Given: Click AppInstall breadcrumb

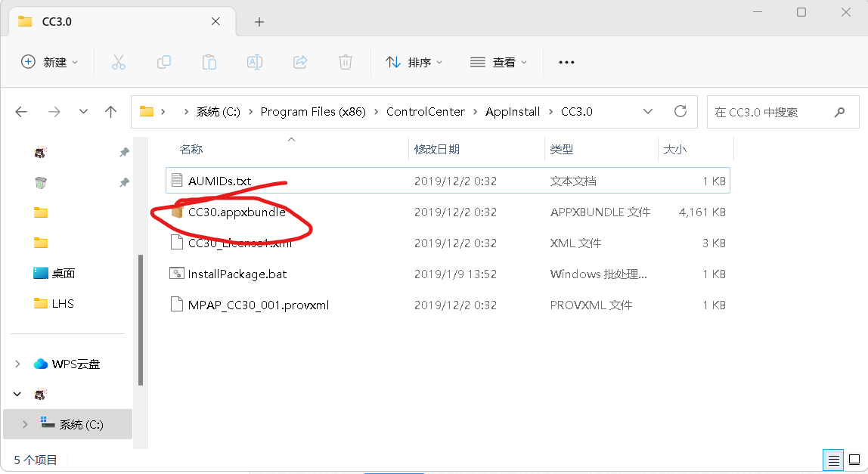Looking at the screenshot, I should pyautogui.click(x=512, y=112).
